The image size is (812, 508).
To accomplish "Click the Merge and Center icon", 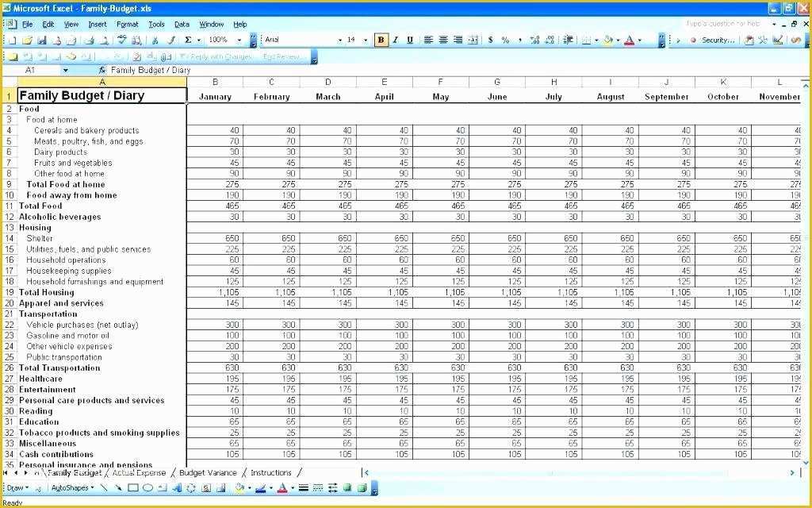I will [473, 40].
